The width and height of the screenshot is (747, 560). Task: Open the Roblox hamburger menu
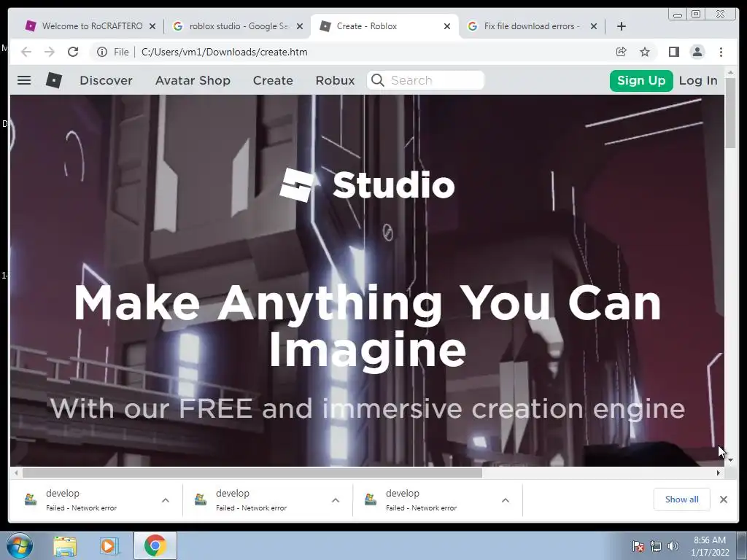[x=24, y=80]
